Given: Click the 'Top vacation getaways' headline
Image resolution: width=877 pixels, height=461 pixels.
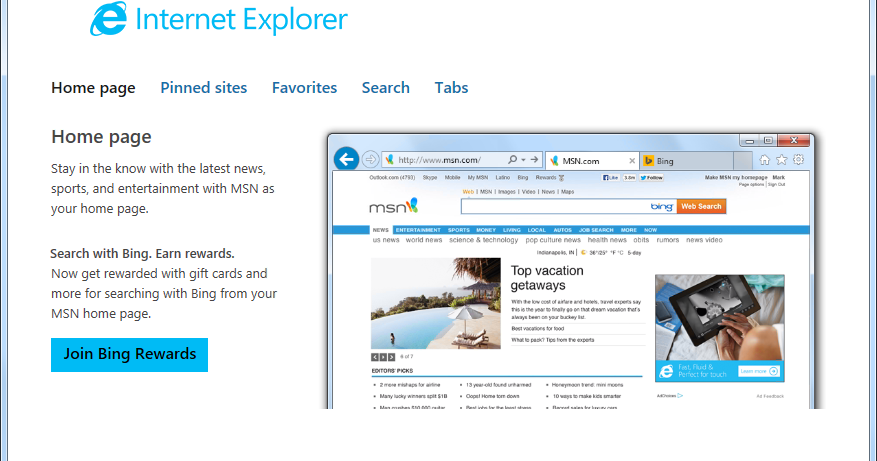Looking at the screenshot, I should click(x=547, y=278).
